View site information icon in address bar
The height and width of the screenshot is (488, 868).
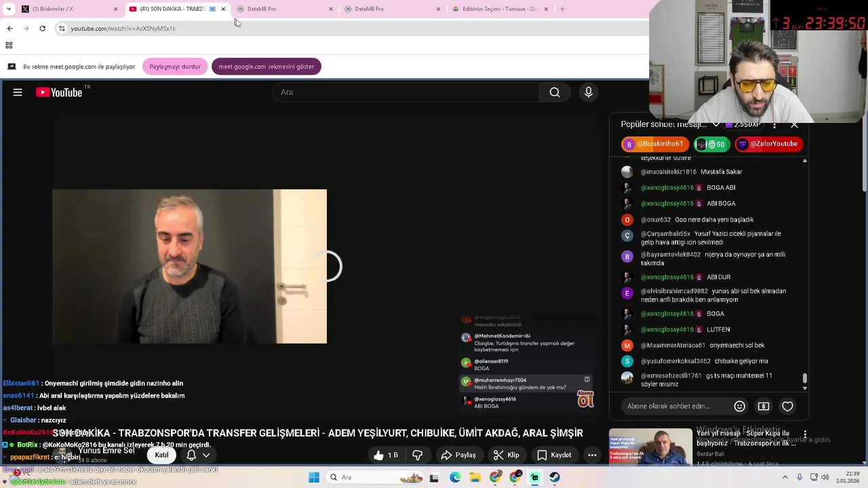tap(62, 28)
